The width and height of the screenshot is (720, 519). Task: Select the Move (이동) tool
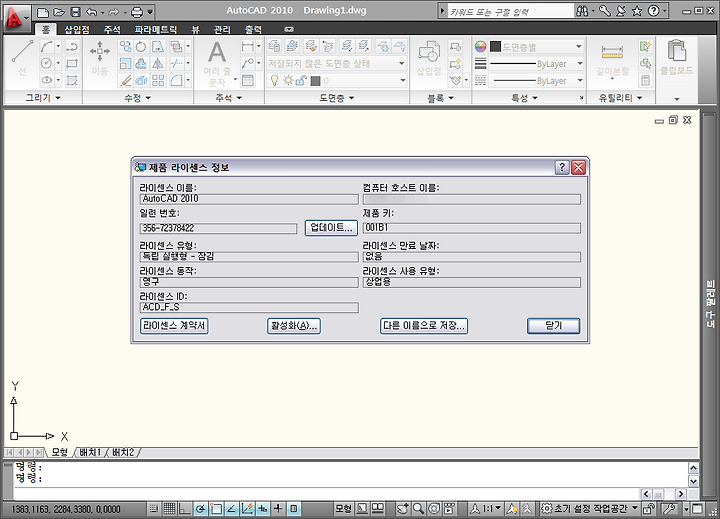100,57
